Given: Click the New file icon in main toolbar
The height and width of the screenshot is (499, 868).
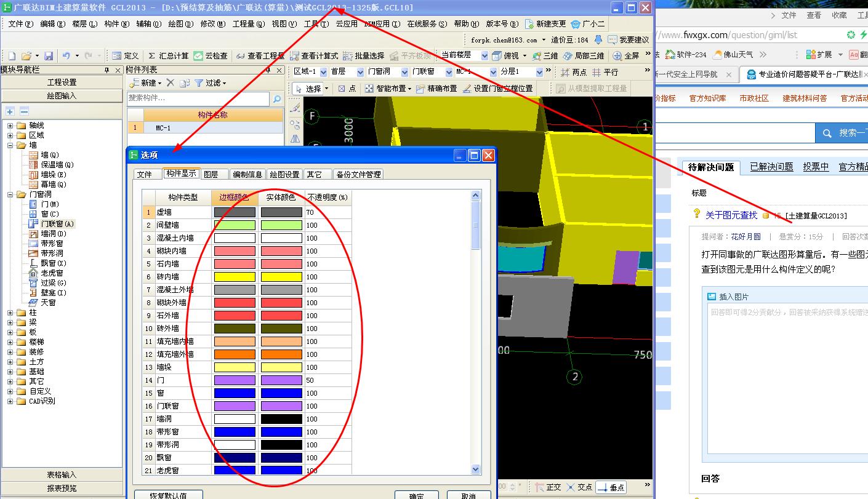Looking at the screenshot, I should (x=10, y=56).
